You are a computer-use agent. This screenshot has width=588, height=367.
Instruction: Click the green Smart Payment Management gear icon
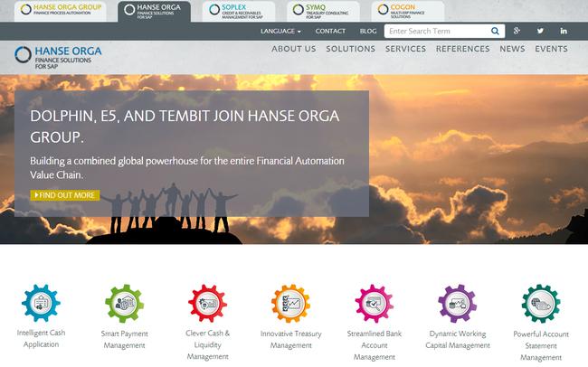click(125, 303)
